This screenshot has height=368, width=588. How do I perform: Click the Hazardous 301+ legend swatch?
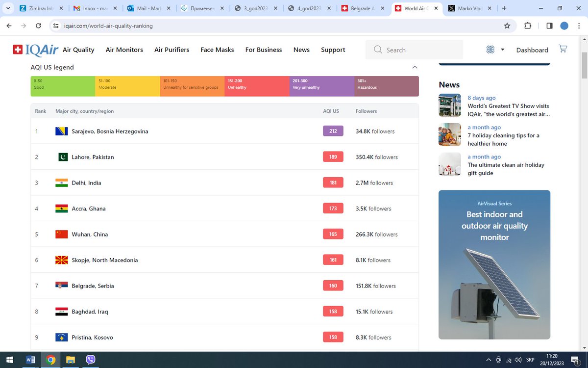point(387,86)
